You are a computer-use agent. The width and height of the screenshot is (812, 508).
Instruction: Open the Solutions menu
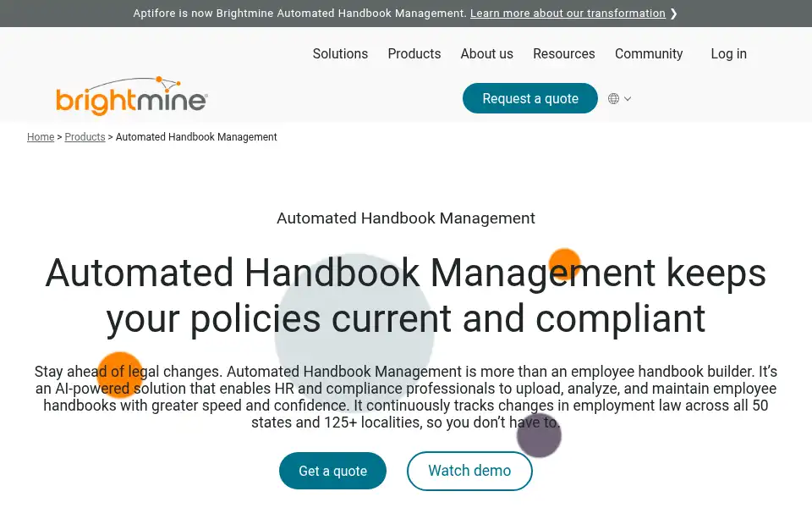(x=340, y=54)
